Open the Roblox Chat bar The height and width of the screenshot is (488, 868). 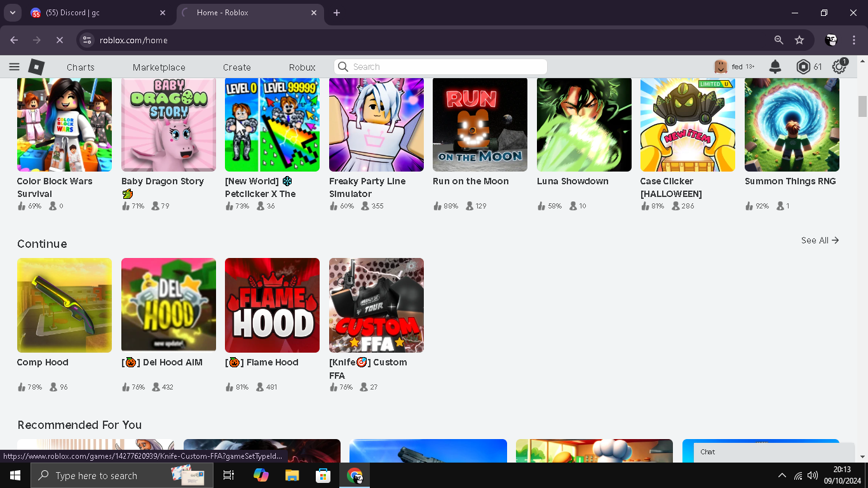tap(774, 452)
